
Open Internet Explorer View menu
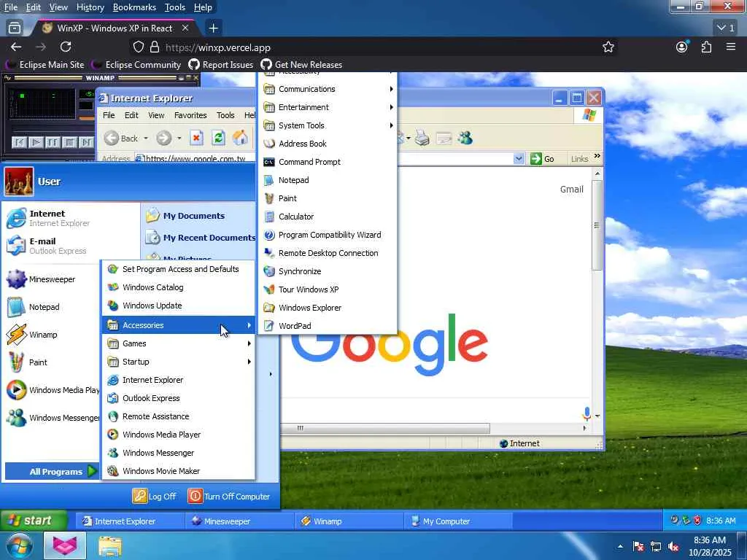[156, 115]
